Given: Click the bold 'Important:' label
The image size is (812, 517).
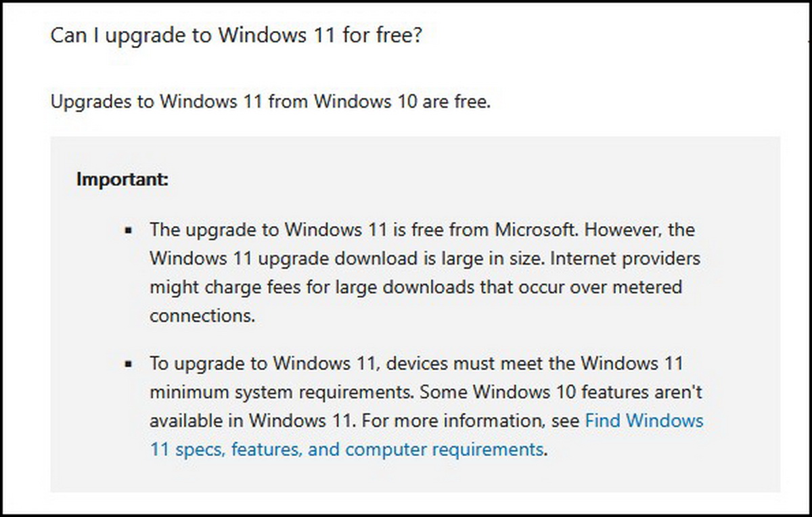Looking at the screenshot, I should point(122,180).
